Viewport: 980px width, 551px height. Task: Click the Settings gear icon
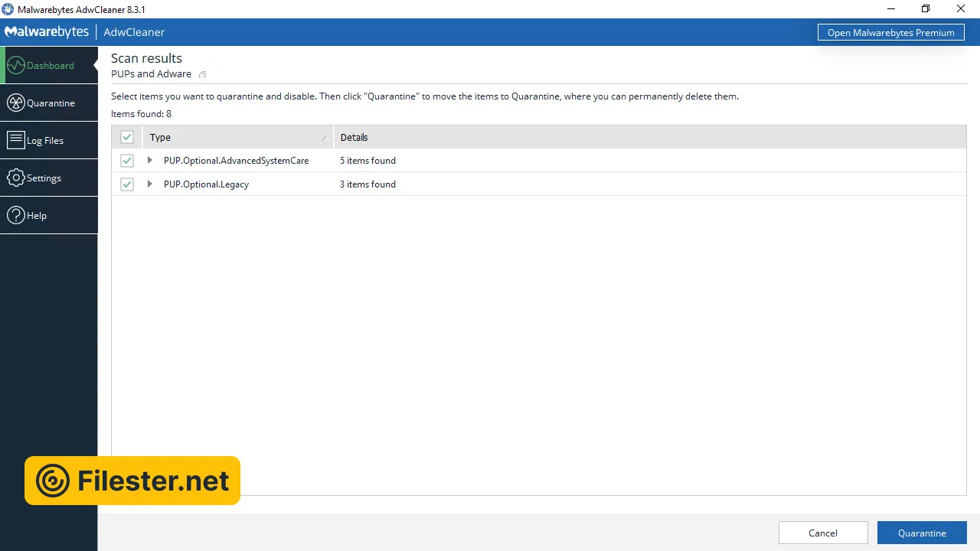coord(16,178)
